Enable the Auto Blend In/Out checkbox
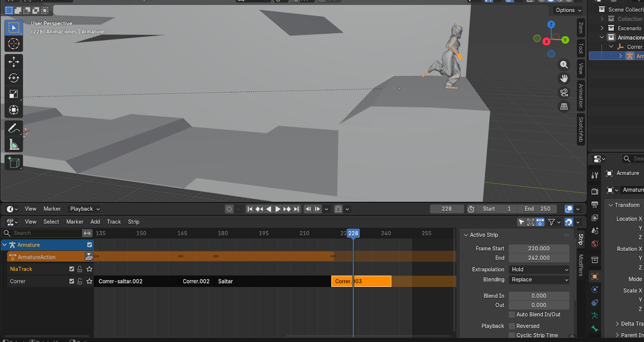This screenshot has width=644, height=342. point(512,314)
